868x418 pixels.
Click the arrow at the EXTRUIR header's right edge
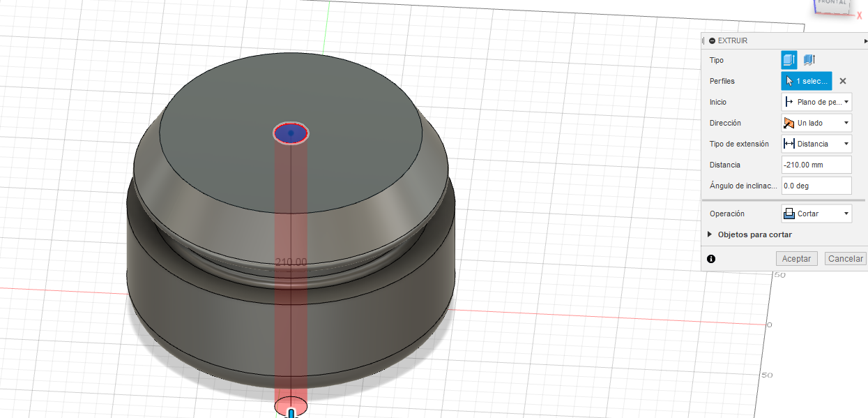(865, 41)
